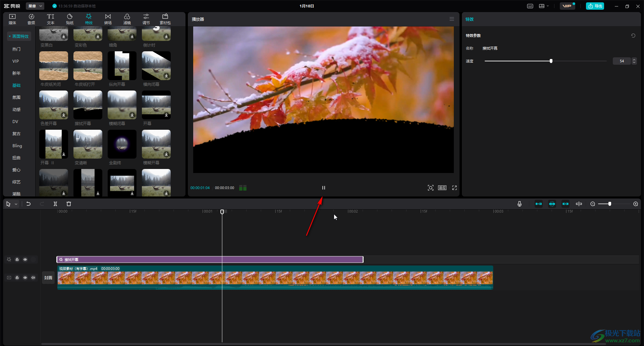The width and height of the screenshot is (644, 346).
Task: Download the 开幕 effect
Action: click(166, 115)
